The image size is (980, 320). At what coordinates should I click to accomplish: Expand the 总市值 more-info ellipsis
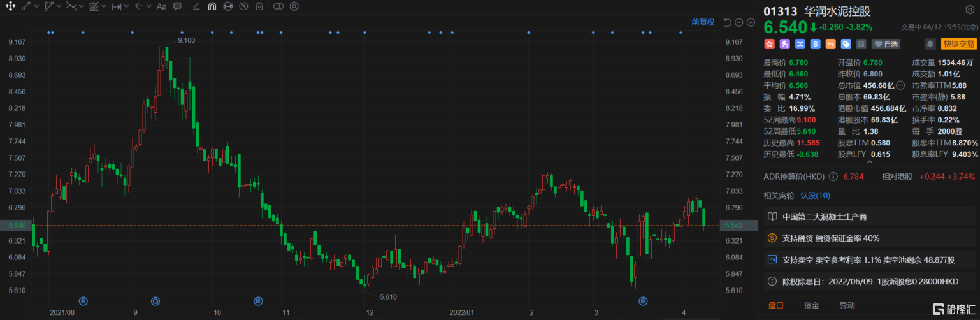pyautogui.click(x=900, y=85)
